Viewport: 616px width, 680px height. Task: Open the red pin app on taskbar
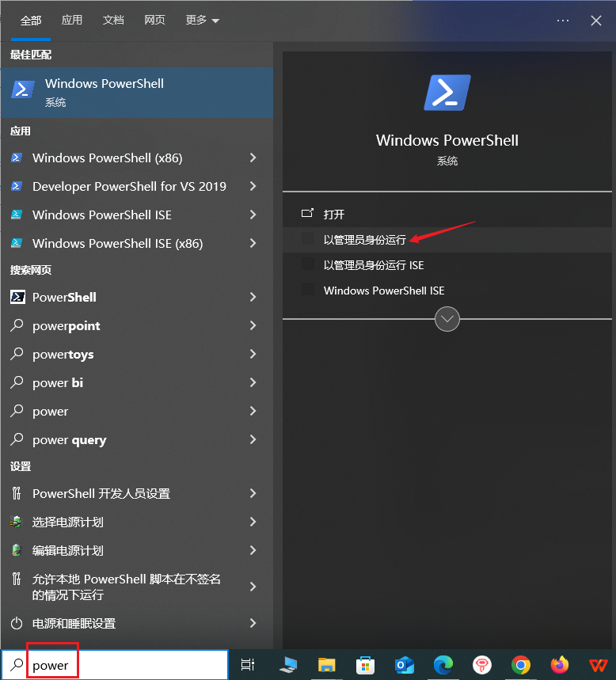482,665
